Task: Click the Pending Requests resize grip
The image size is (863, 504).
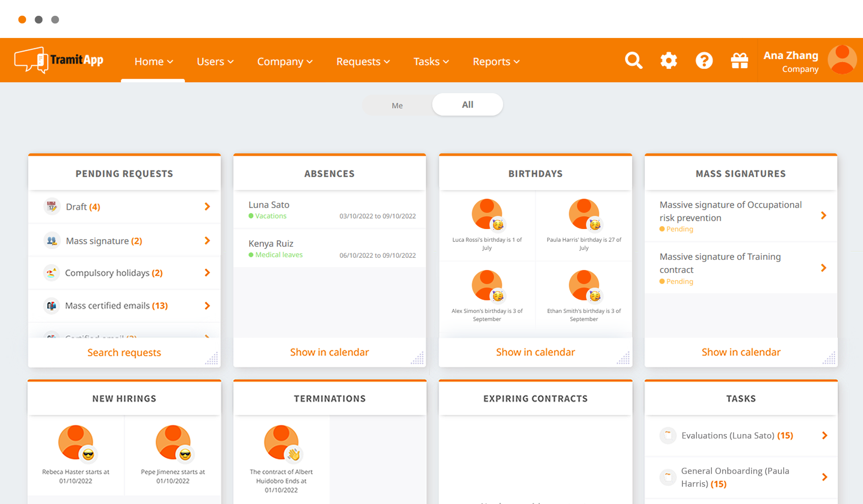Action: coord(212,358)
